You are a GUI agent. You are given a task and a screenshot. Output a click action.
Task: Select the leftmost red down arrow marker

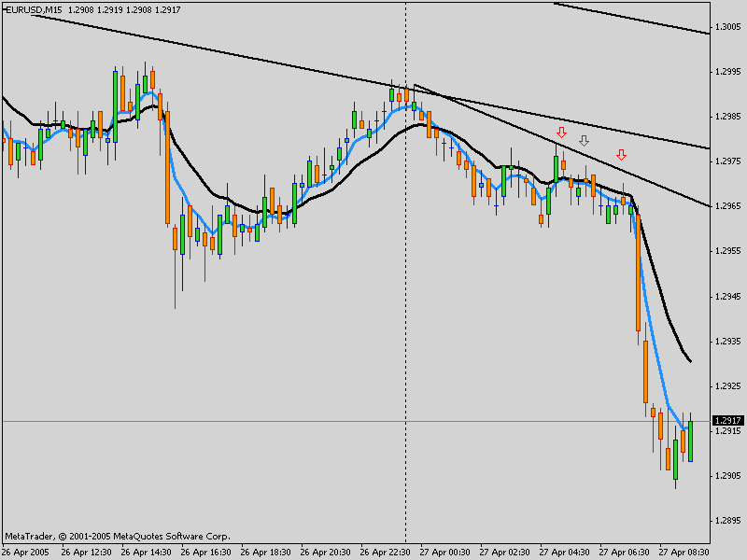[562, 132]
